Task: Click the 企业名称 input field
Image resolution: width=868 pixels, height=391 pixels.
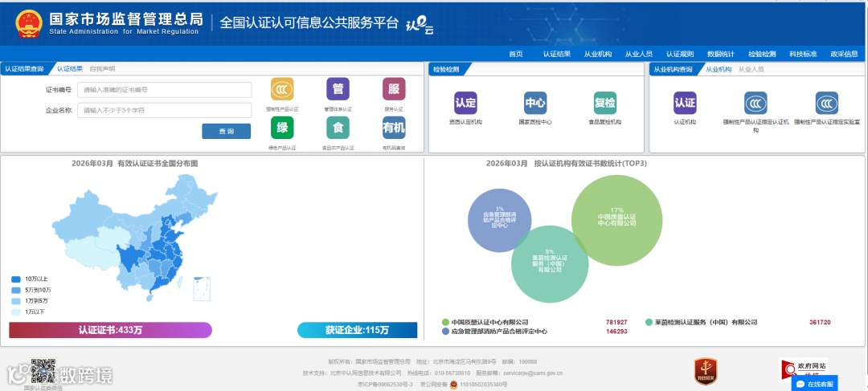Action: coord(165,110)
